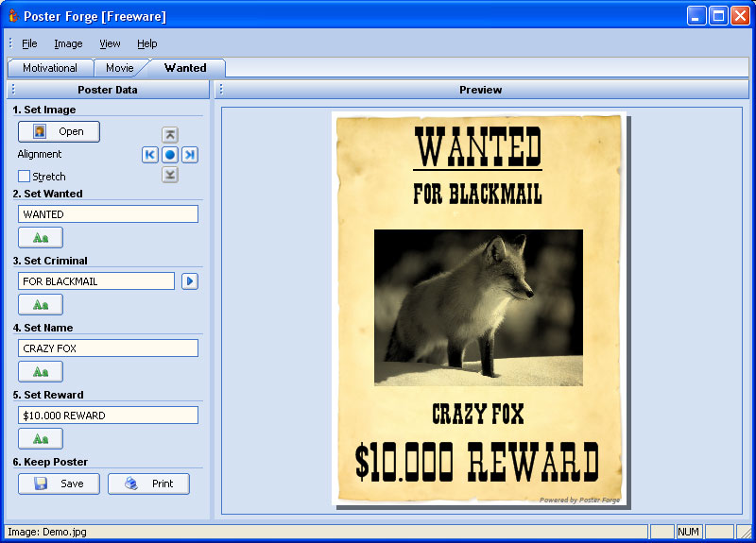The height and width of the screenshot is (543, 756).
Task: Expand crime options arrow beside FOR BLACKMAIL
Action: click(190, 281)
